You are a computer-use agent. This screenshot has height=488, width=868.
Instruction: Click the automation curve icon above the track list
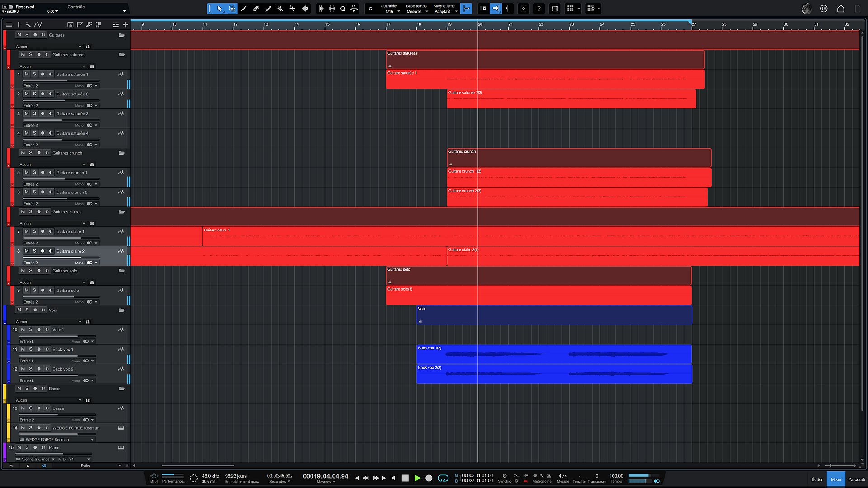click(38, 25)
